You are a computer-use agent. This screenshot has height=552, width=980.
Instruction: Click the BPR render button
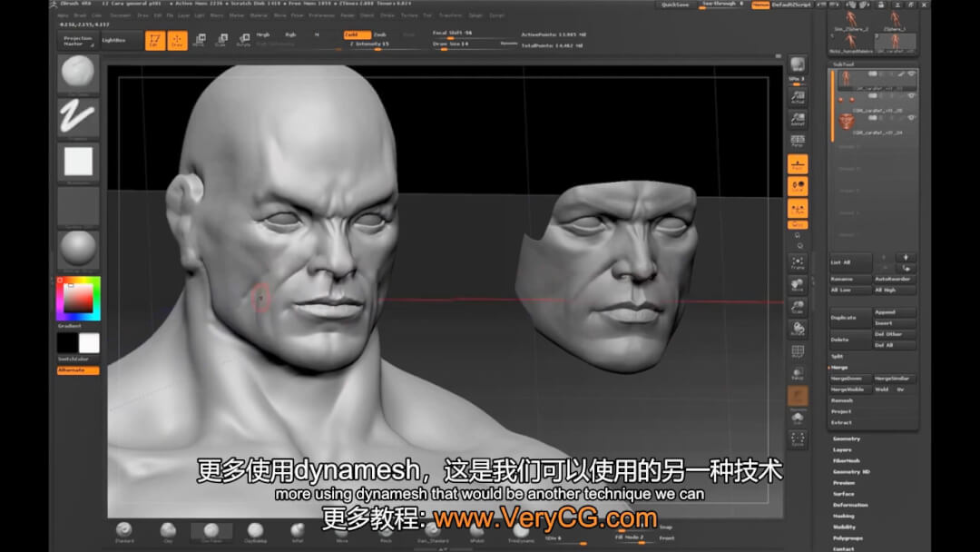point(798,65)
